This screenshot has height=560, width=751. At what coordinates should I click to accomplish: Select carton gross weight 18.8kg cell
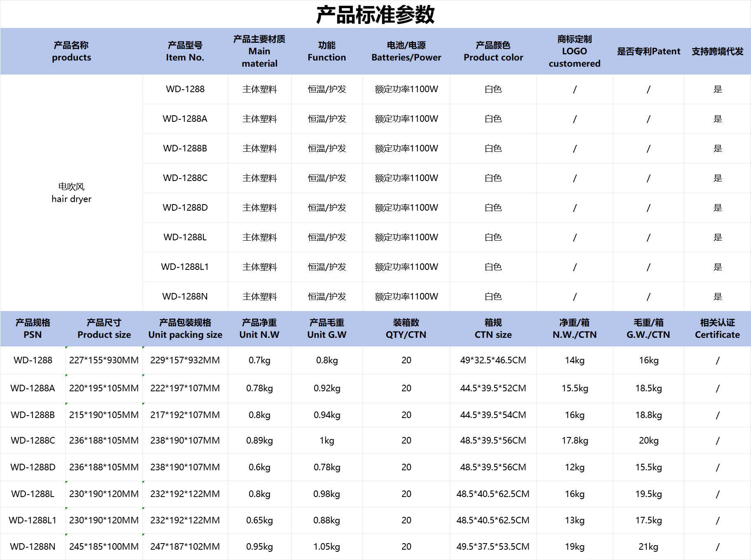(648, 415)
